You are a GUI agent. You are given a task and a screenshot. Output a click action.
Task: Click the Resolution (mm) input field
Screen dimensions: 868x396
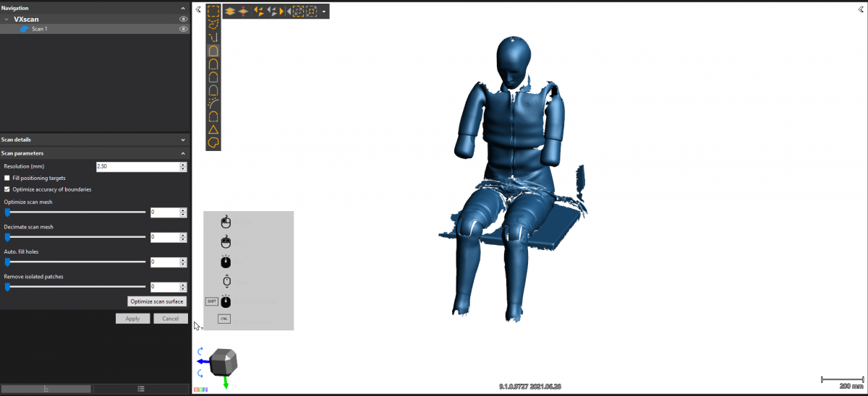point(137,167)
